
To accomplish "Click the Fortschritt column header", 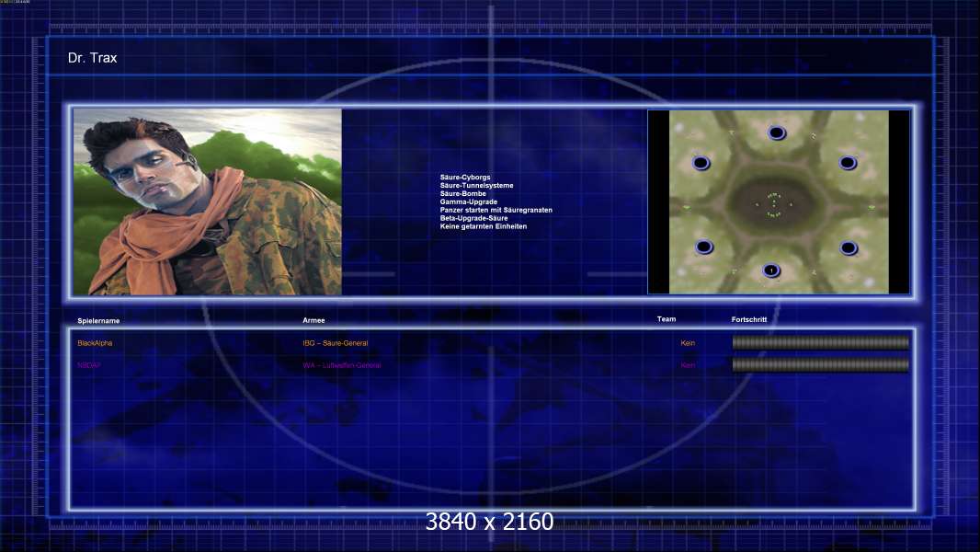I will pos(748,319).
